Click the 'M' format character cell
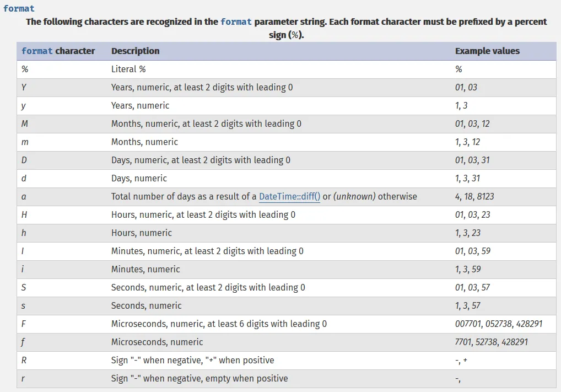Screen dimensions: 561x392 click(24, 123)
